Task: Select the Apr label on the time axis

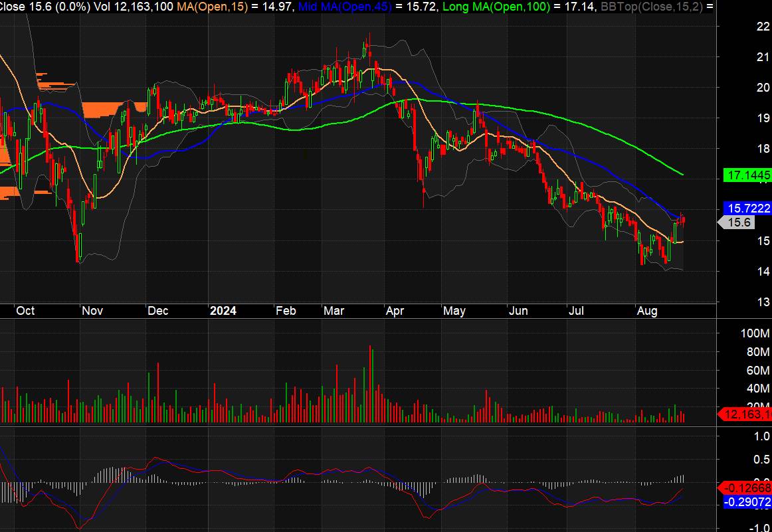Action: point(395,311)
